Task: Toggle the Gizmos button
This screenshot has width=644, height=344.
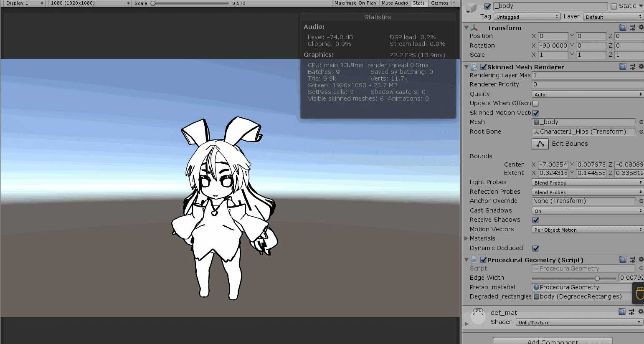Action: [440, 3]
